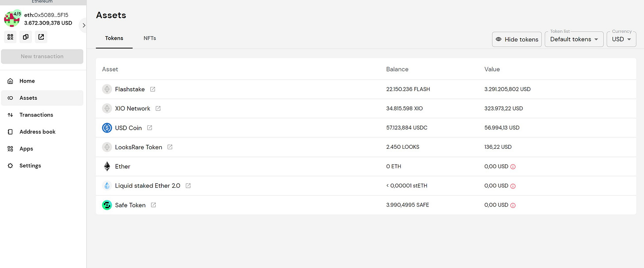Switch to the Tokens tab
Viewport: 644px width, 268px height.
114,38
